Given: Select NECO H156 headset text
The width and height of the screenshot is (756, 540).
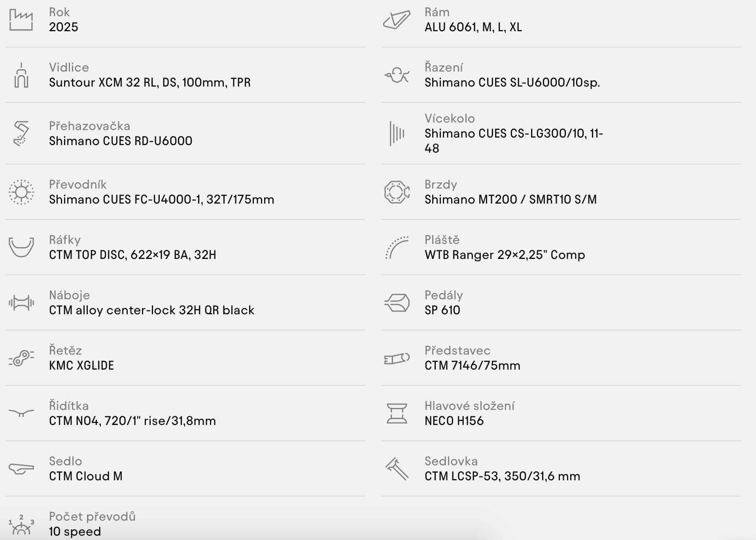Looking at the screenshot, I should [454, 421].
